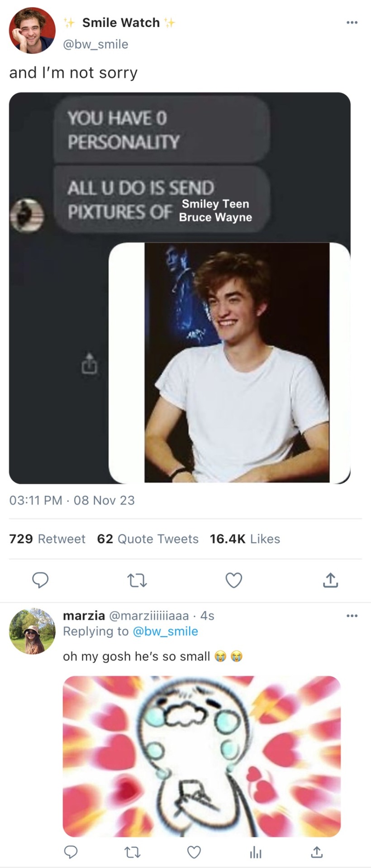Screen dimensions: 371x868
Task: Share marzia's reply
Action: pyautogui.click(x=317, y=852)
